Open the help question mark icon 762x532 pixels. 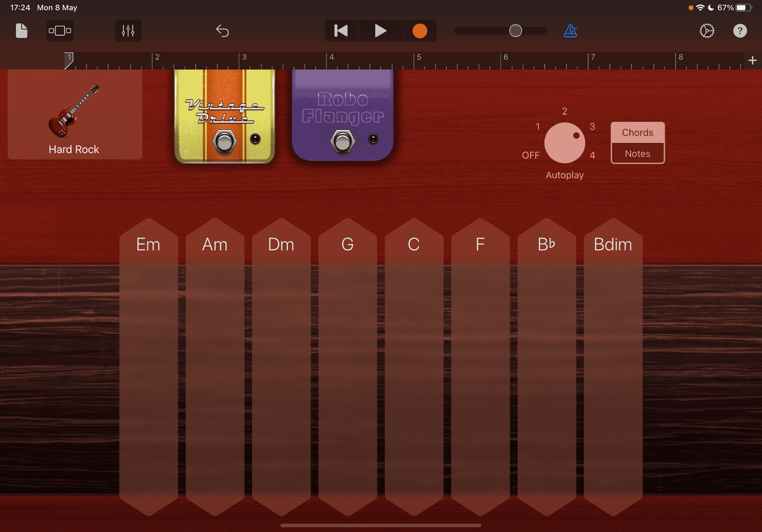pyautogui.click(x=740, y=30)
